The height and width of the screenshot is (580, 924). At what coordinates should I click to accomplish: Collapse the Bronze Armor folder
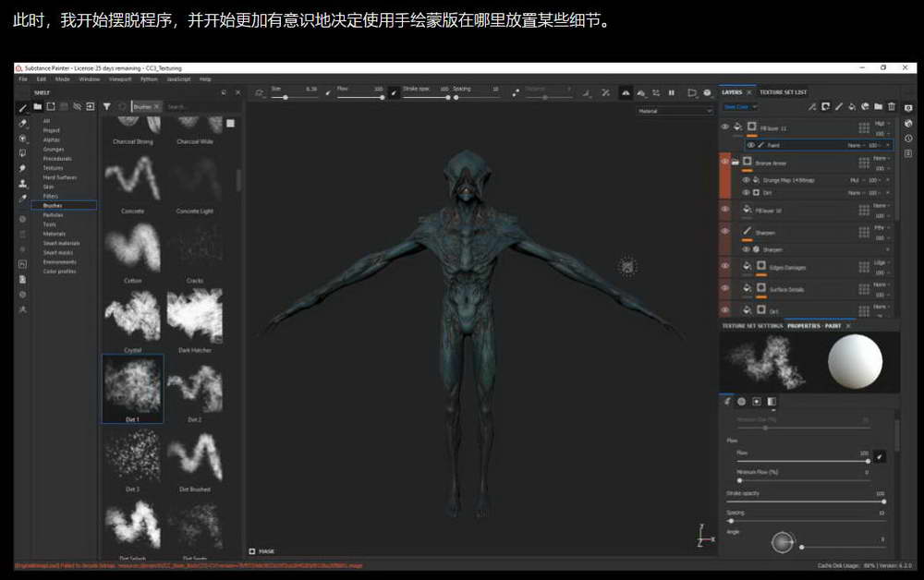pyautogui.click(x=736, y=162)
